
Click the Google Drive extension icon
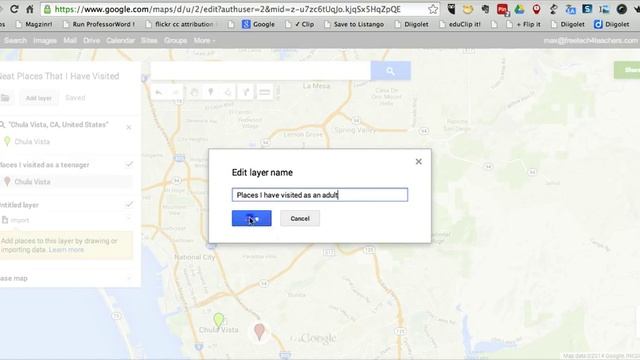(x=519, y=9)
